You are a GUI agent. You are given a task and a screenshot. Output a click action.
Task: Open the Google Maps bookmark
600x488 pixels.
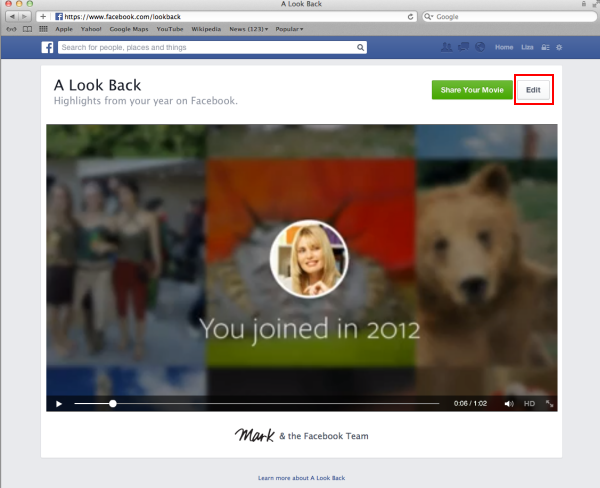coord(129,29)
